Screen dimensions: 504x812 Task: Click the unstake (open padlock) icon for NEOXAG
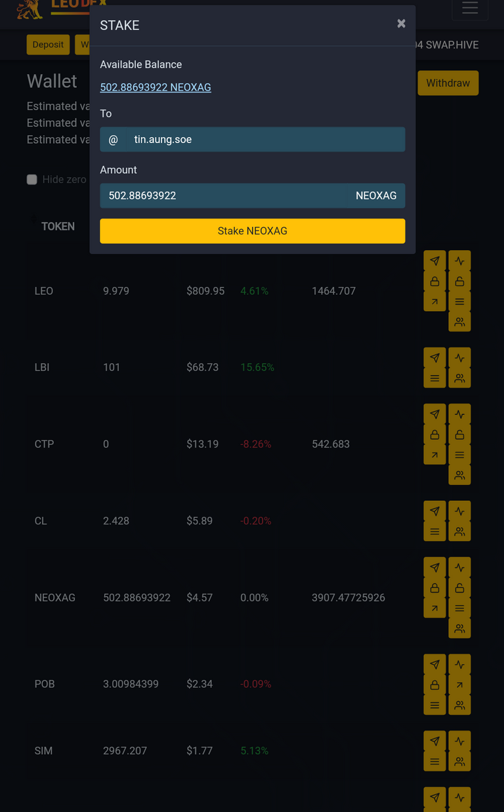(x=459, y=588)
